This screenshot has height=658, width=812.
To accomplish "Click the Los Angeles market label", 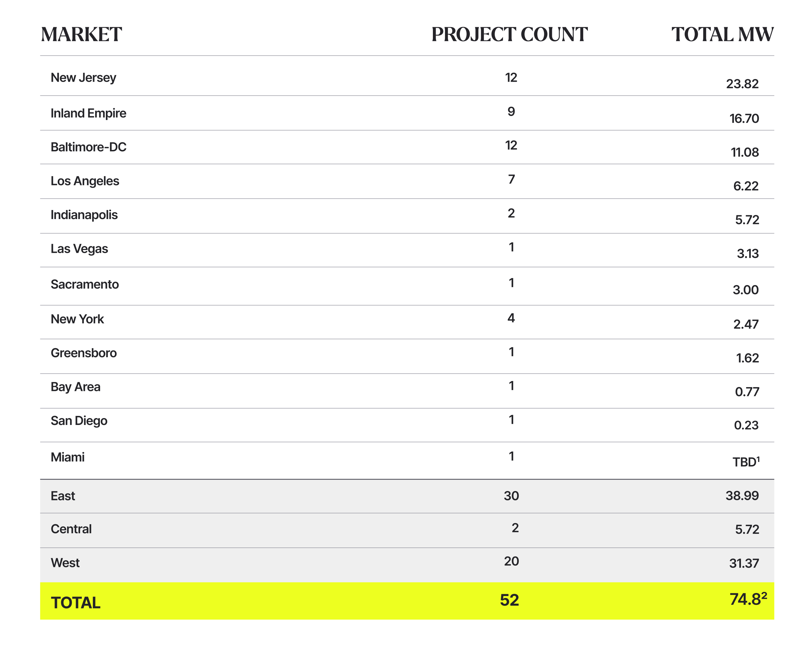I will click(85, 181).
